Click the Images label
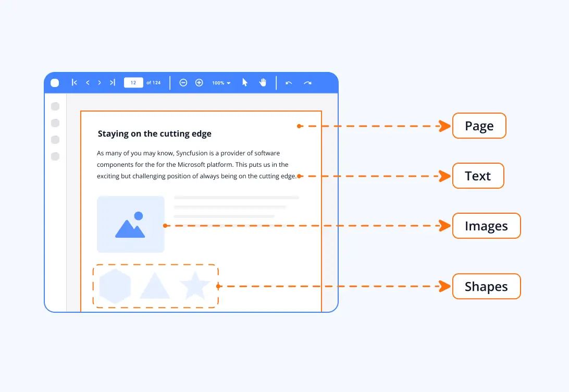This screenshot has width=569, height=392. [x=486, y=226]
